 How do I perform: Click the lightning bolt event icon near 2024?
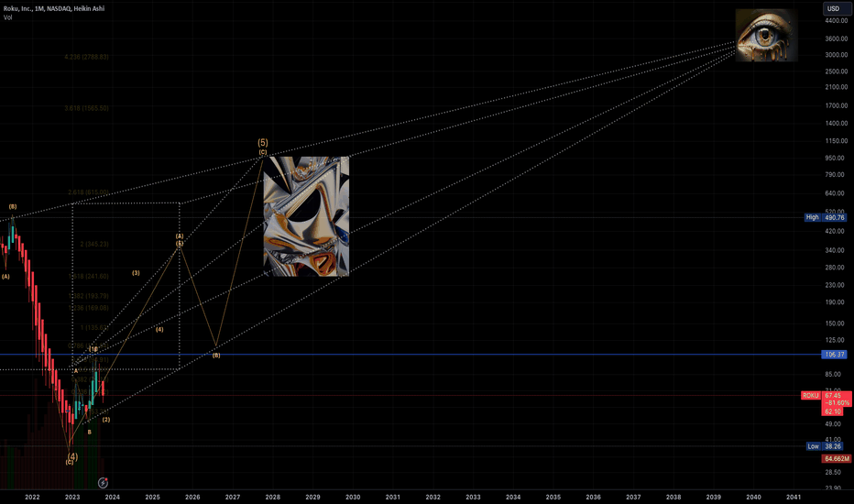[103, 483]
